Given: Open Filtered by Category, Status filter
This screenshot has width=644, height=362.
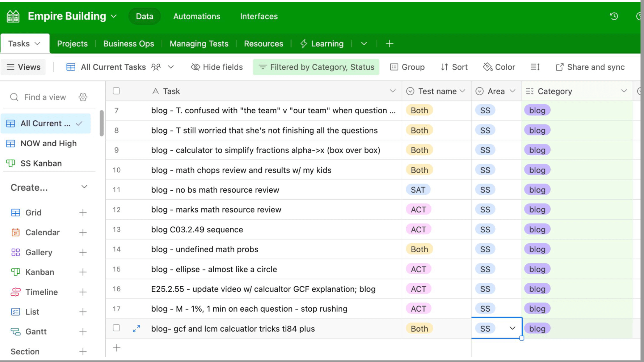Looking at the screenshot, I should [316, 67].
